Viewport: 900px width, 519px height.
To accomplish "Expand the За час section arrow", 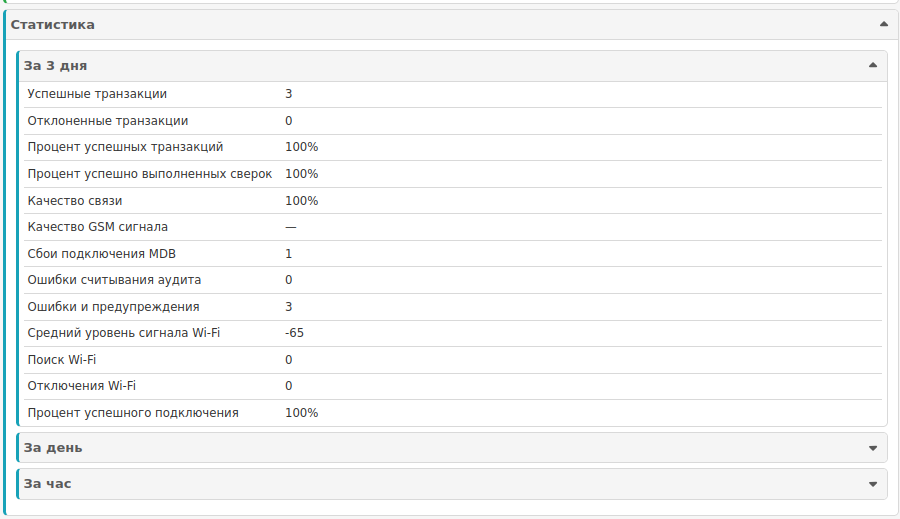I will 873,484.
